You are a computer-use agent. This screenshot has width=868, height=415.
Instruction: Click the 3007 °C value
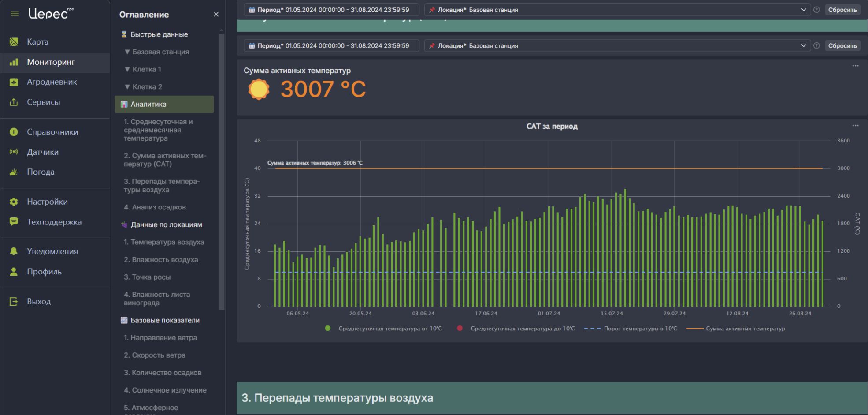[323, 90]
